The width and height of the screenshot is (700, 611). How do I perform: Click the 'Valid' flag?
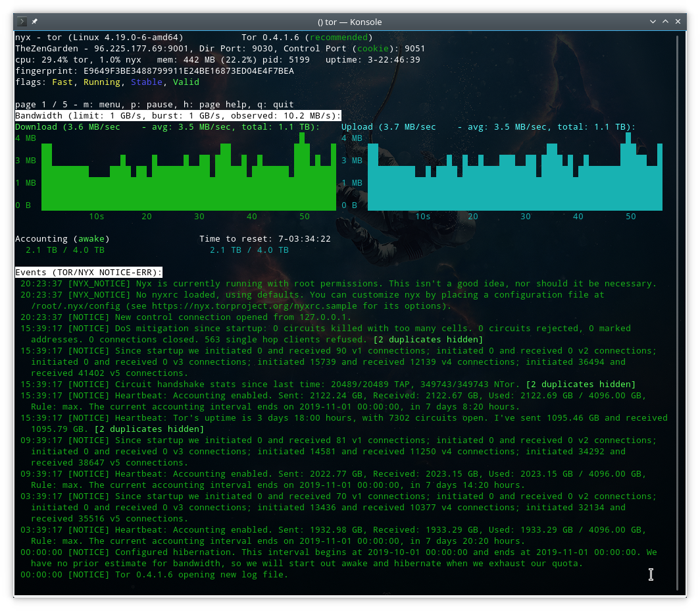pyautogui.click(x=186, y=82)
